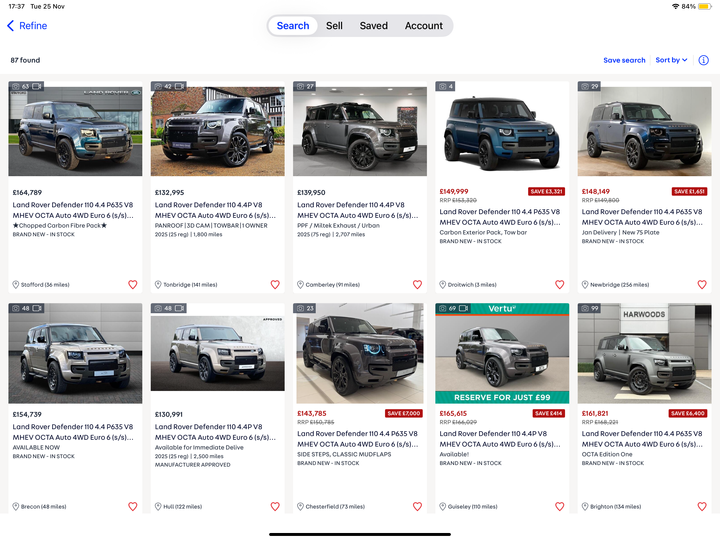Save the Camberley Defender with heart icon
This screenshot has width=720, height=540.
click(417, 285)
